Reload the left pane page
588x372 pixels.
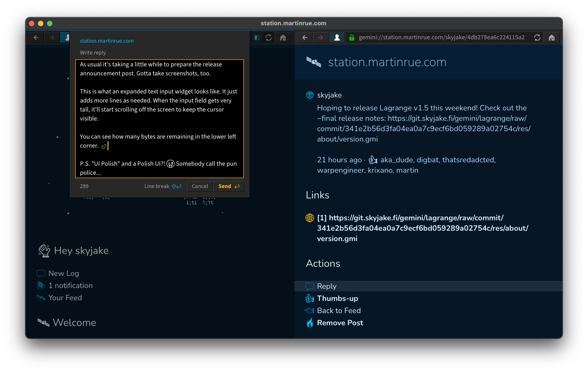[x=269, y=37]
